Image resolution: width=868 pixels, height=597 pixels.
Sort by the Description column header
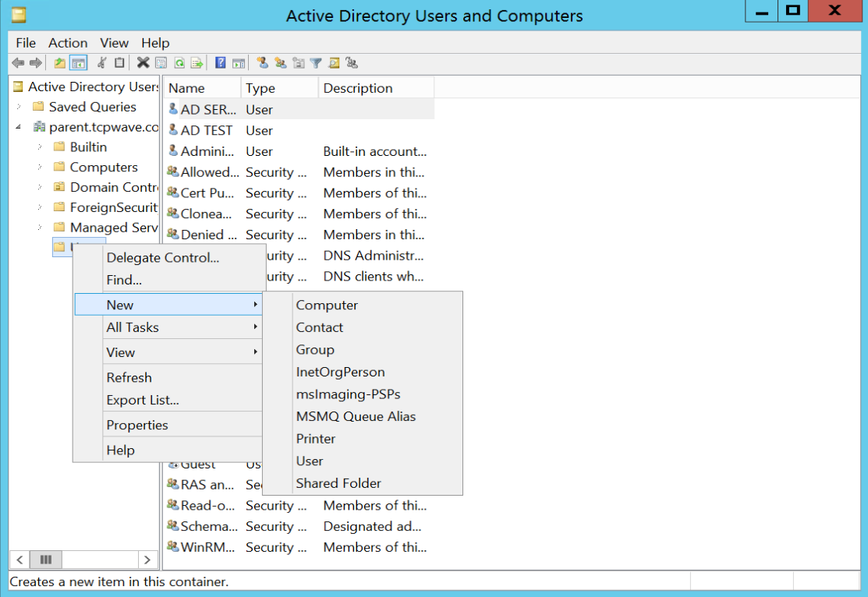pos(377,88)
